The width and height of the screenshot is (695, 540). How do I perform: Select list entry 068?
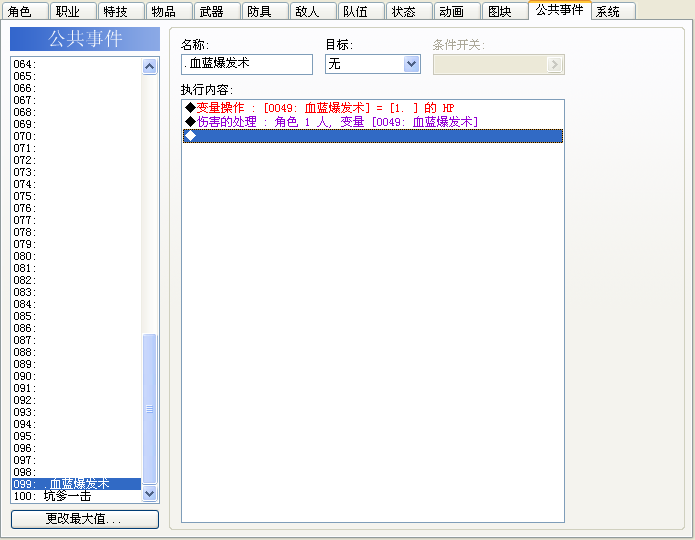[x=76, y=112]
